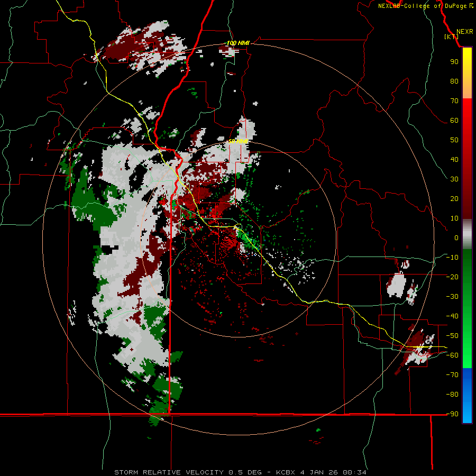Click the -60 value on velocity scale
This screenshot has height=476, width=476.
452,355
